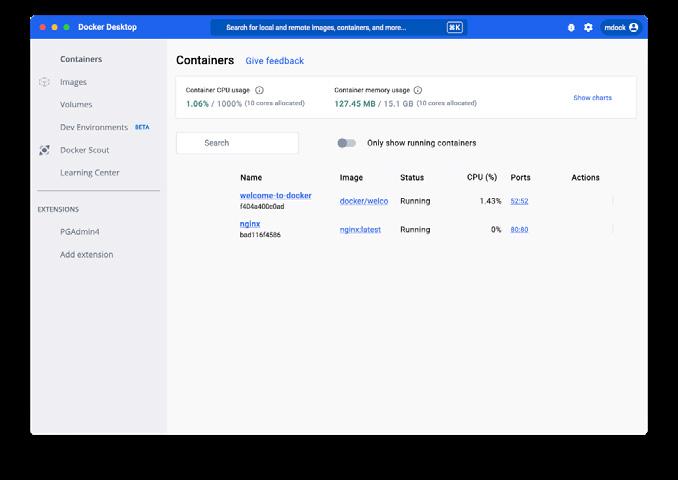Viewport: 678px width, 480px height.
Task: Click Show charts link
Action: click(592, 98)
